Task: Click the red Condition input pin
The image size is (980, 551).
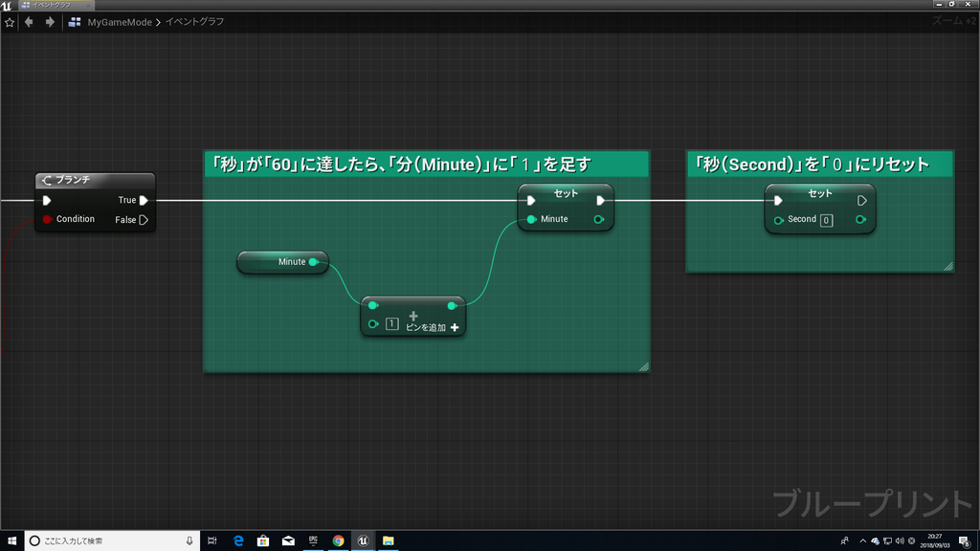Action: (47, 219)
